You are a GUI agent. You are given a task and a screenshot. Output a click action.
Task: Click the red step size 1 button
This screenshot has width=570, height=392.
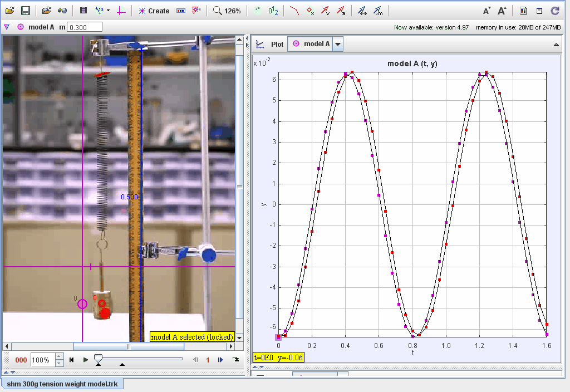(x=208, y=360)
